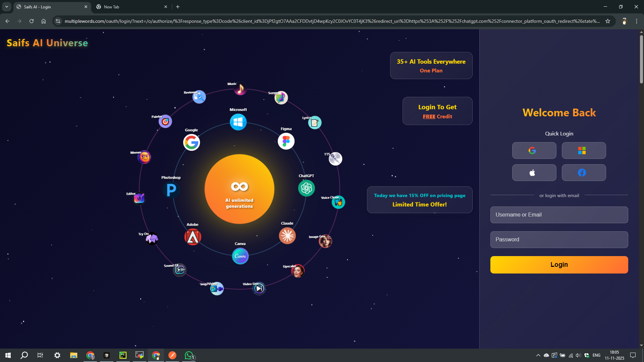This screenshot has height=362, width=644.
Task: Open the Chrome profile avatar
Action: click(x=625, y=21)
